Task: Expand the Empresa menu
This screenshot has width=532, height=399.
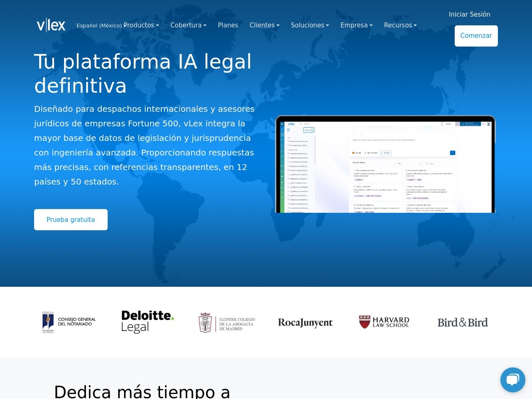Action: pos(357,25)
